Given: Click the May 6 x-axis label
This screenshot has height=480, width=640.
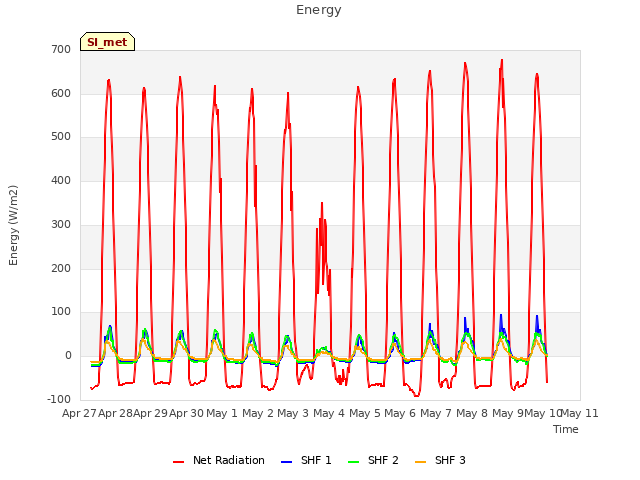Looking at the screenshot, I should point(400,413).
